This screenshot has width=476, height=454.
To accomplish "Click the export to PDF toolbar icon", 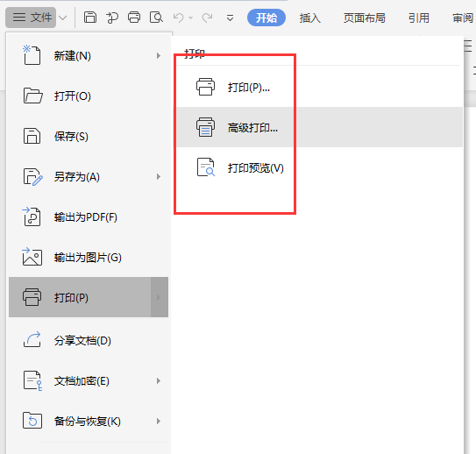I will coord(112,18).
